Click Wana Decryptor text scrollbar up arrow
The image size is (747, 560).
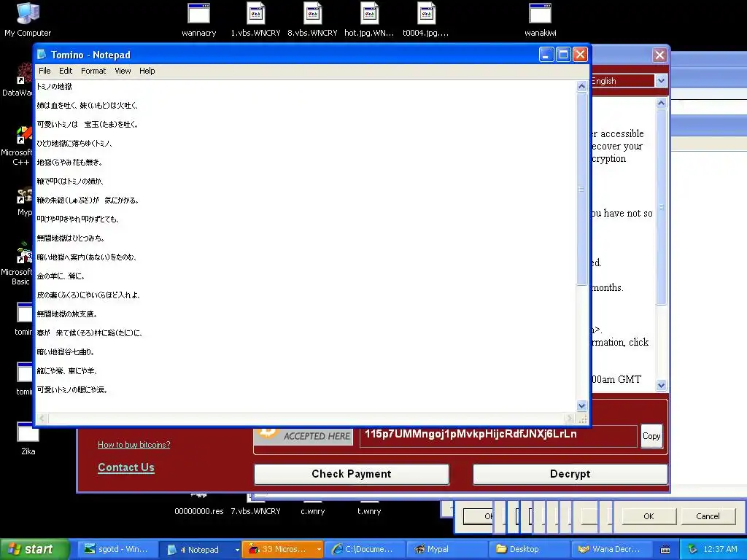[x=661, y=103]
